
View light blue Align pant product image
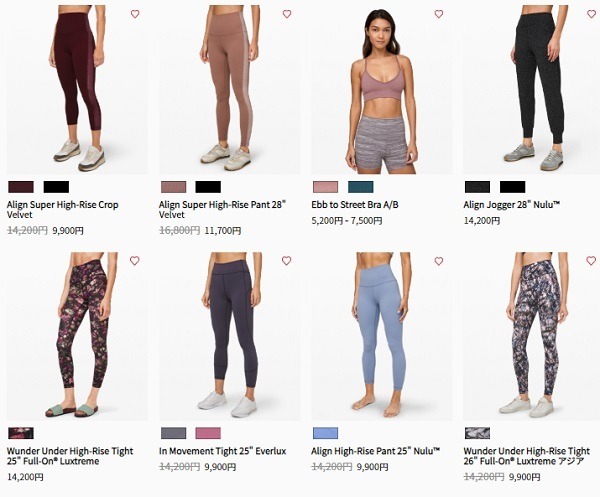click(382, 336)
